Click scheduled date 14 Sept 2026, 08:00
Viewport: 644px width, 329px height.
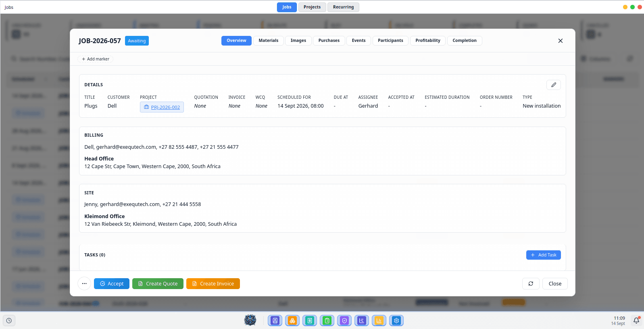coord(300,106)
